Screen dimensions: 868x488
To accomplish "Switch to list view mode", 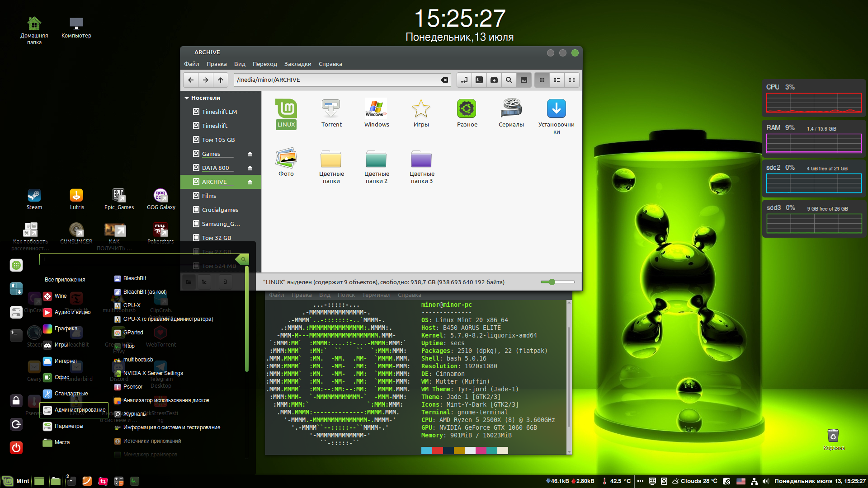I will (557, 80).
